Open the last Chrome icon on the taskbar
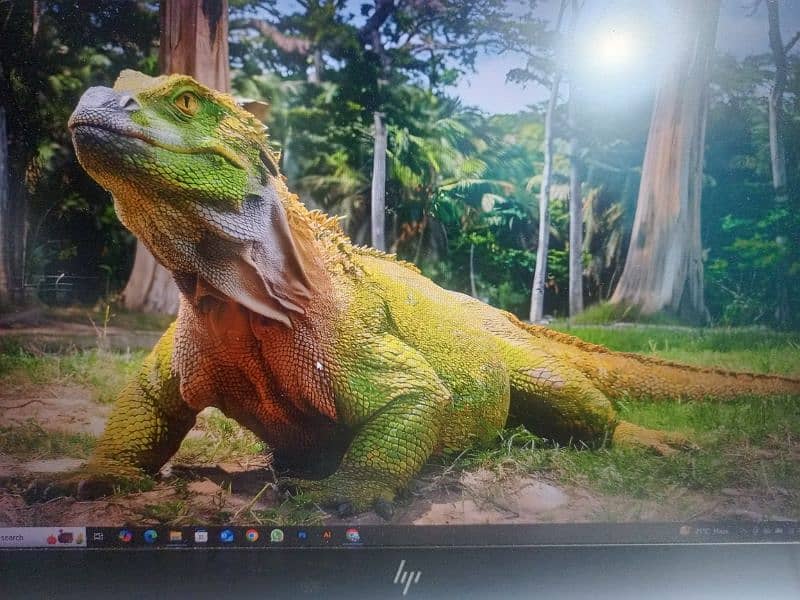The width and height of the screenshot is (800, 600). 352,535
